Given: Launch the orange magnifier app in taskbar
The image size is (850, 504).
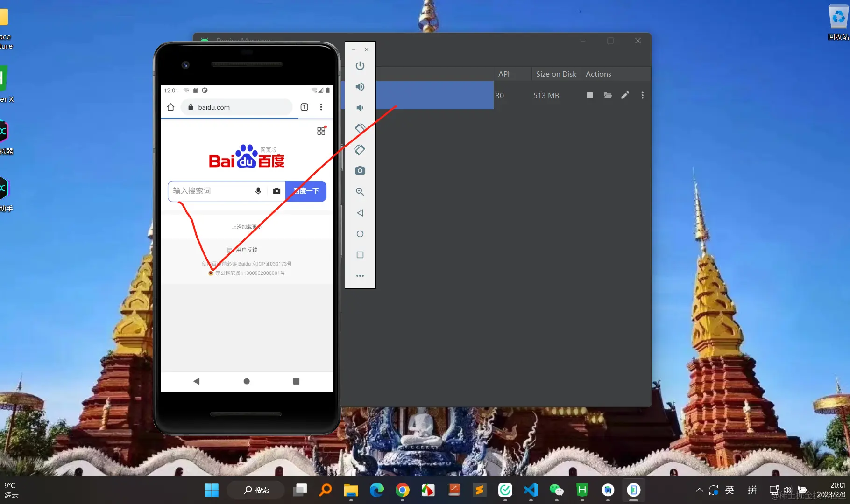Looking at the screenshot, I should [326, 490].
